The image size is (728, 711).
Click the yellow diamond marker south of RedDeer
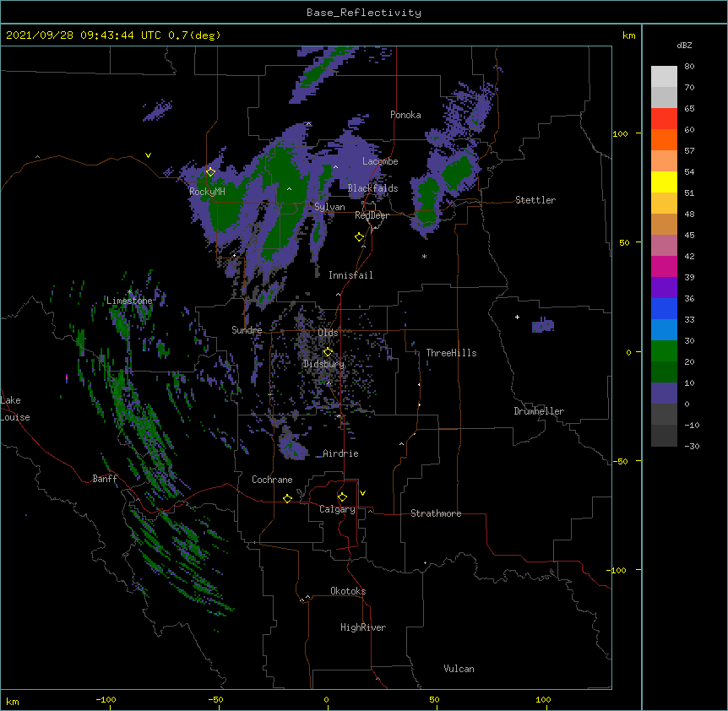point(359,237)
